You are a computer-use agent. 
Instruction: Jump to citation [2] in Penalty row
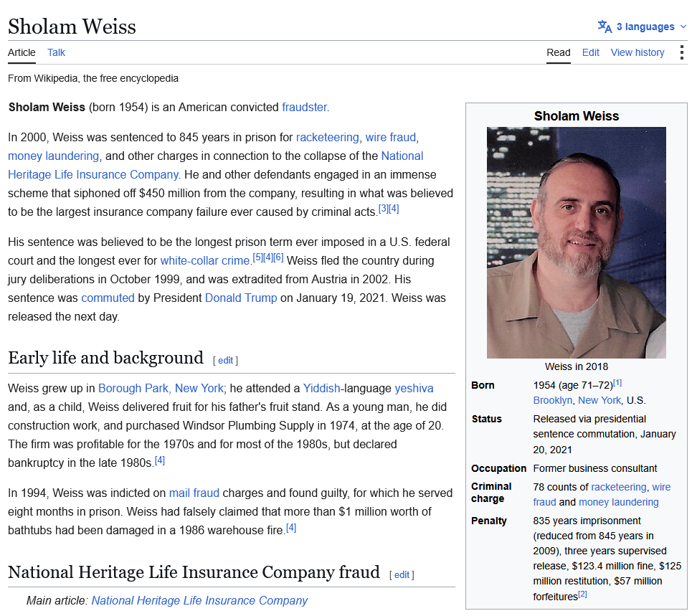[x=582, y=594]
